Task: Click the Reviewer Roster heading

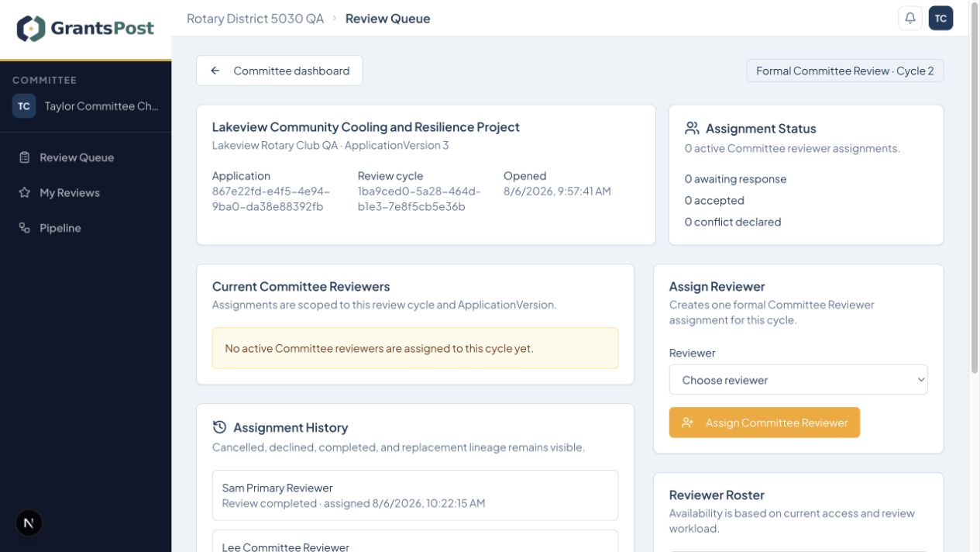Action: tap(717, 495)
